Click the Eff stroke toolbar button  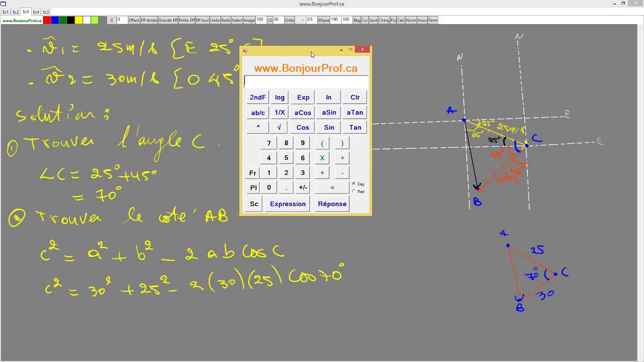tap(149, 20)
